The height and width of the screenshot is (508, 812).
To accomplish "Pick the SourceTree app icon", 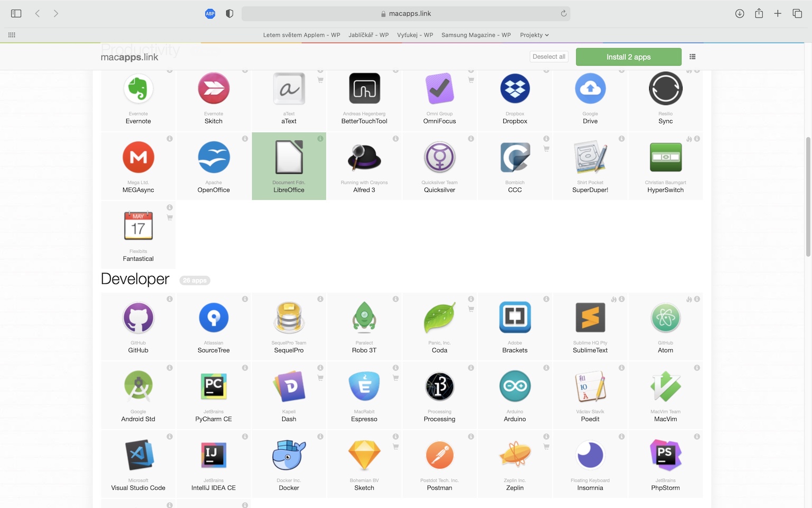I will tap(214, 317).
